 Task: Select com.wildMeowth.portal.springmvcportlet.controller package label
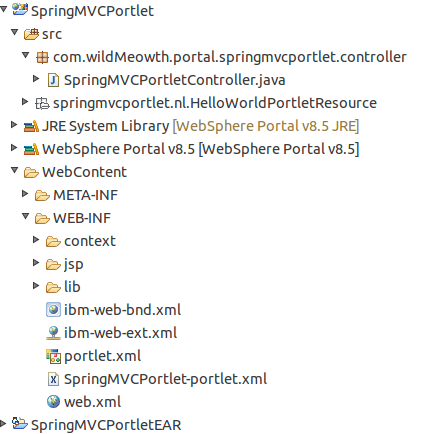(x=230, y=57)
